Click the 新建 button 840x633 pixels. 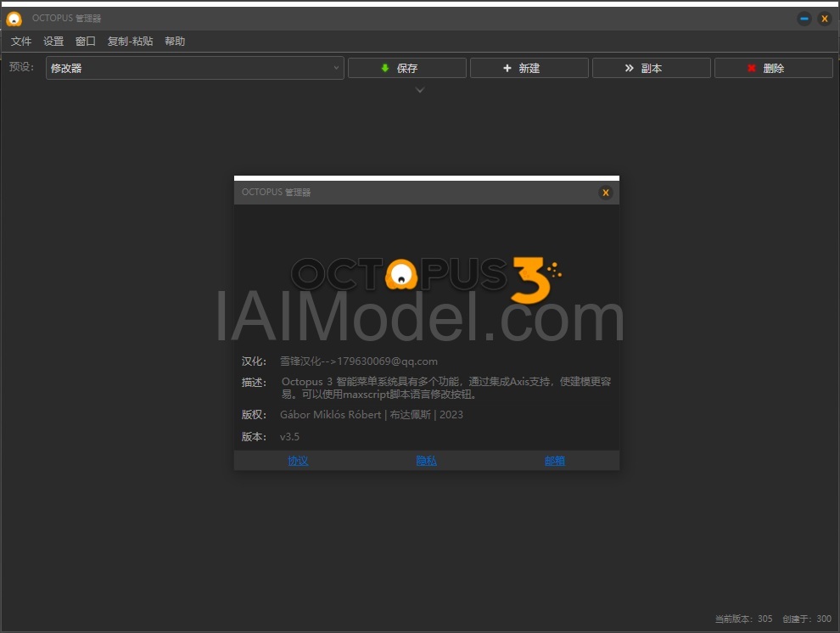click(529, 68)
